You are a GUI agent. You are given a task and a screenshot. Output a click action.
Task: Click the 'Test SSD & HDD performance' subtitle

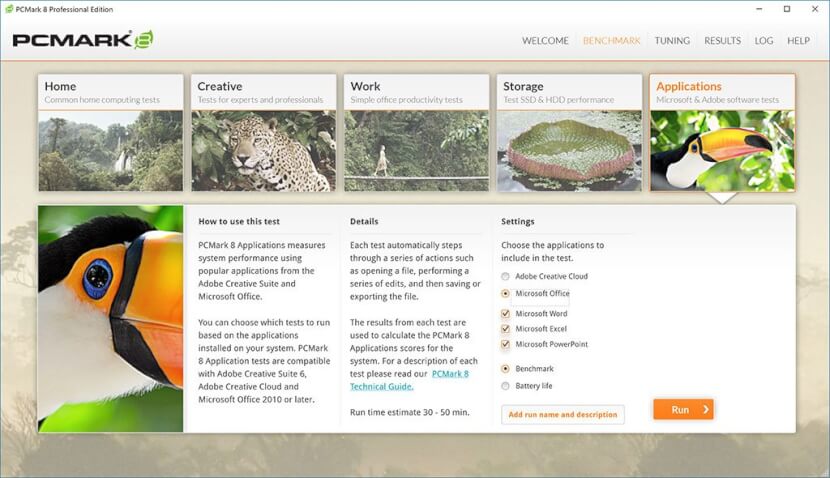[558, 100]
